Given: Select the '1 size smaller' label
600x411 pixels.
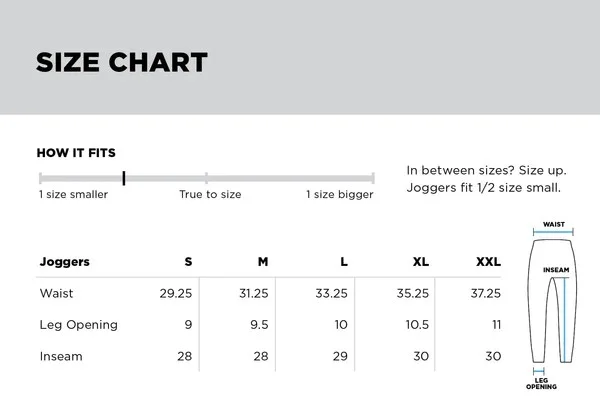Looking at the screenshot, I should [x=73, y=194].
